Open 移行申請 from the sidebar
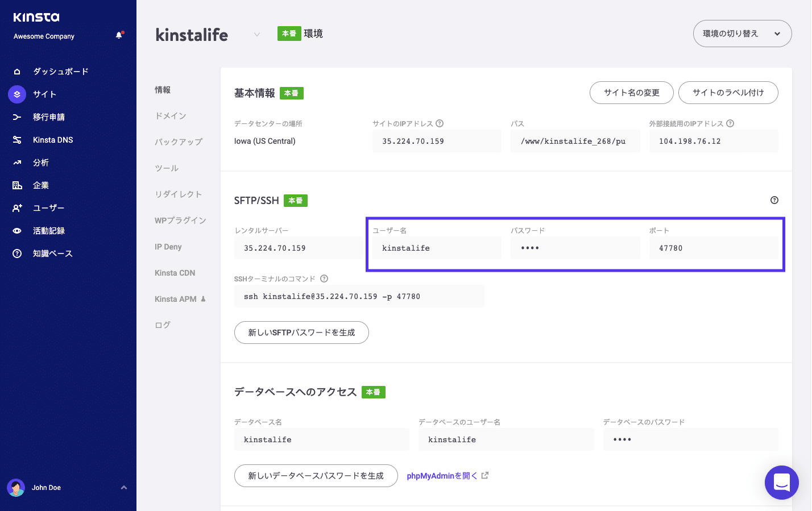 tap(16, 117)
